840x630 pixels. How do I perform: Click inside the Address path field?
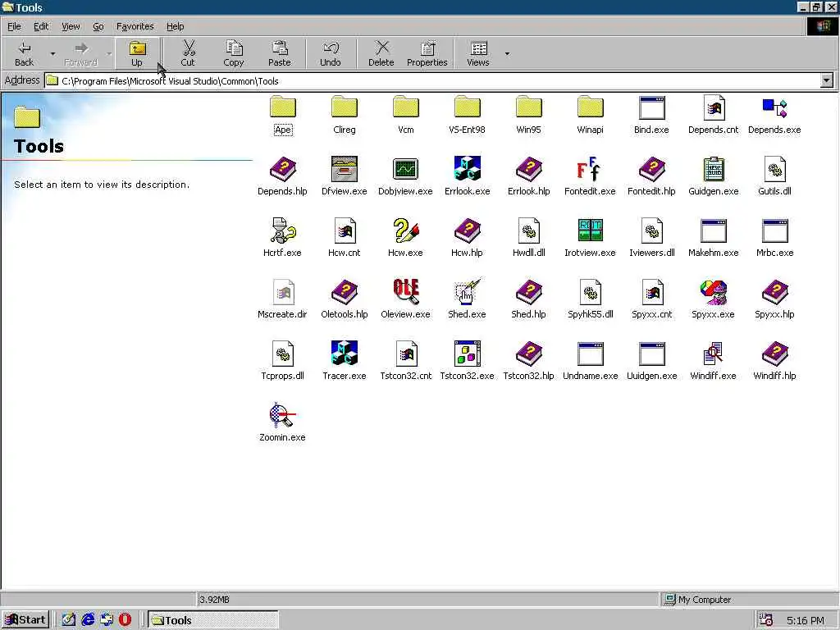point(431,81)
